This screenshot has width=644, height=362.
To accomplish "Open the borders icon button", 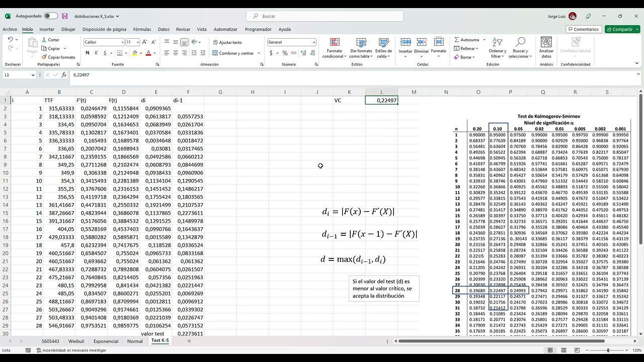I will [x=120, y=53].
